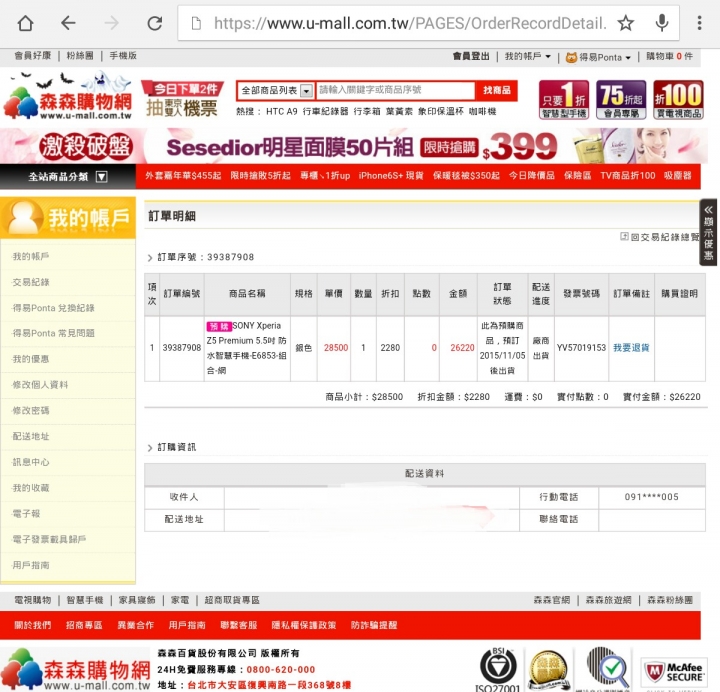Viewport: 720px width, 692px height.
Task: Click invoice number YV57019153
Action: pos(581,348)
